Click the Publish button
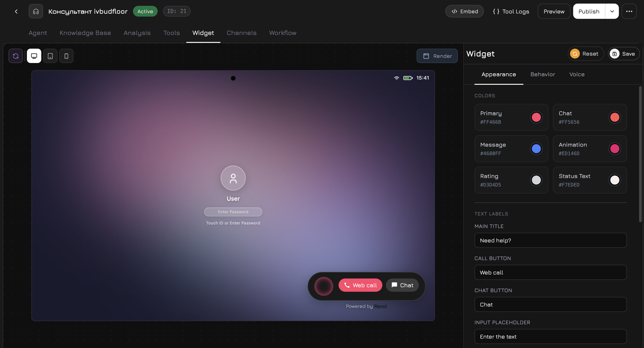Viewport: 644px width, 348px height. (589, 11)
